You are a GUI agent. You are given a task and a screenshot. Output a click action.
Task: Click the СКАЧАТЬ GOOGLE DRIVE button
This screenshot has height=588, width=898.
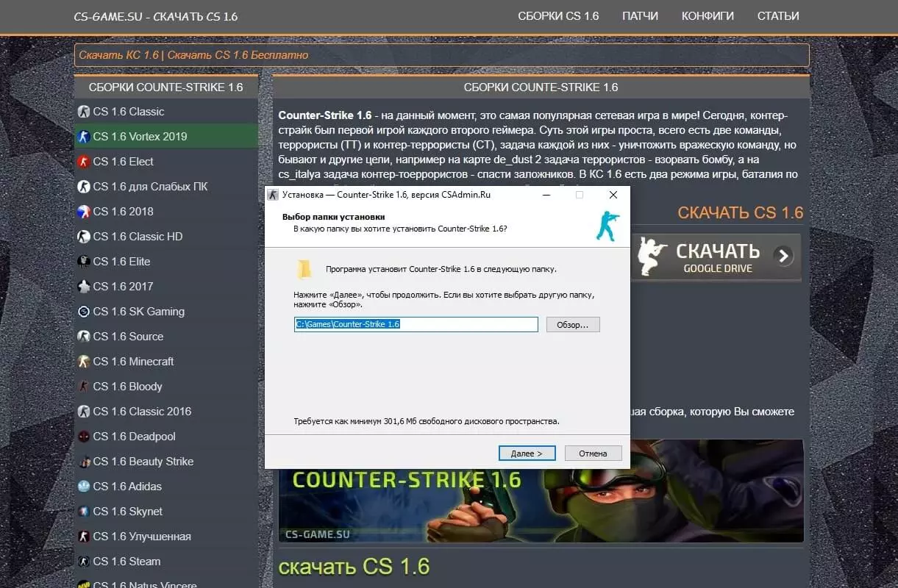pos(716,257)
